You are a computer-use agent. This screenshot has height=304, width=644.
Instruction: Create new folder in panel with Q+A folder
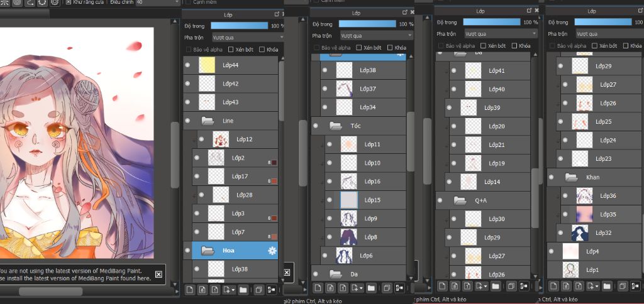point(496,286)
